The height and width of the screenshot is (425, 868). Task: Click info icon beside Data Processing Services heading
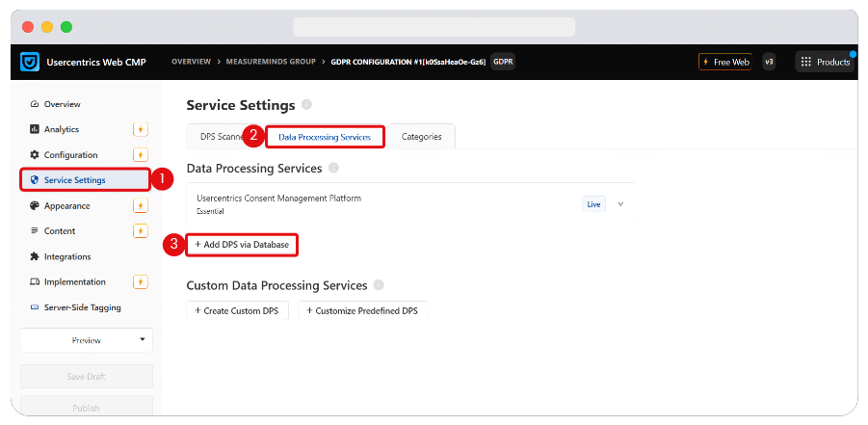click(x=333, y=168)
